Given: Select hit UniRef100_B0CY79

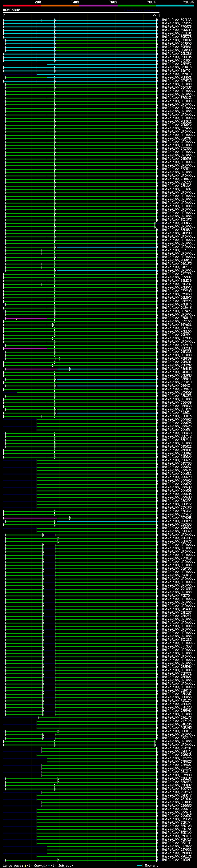Looking at the screenshot, I should pos(177,789).
